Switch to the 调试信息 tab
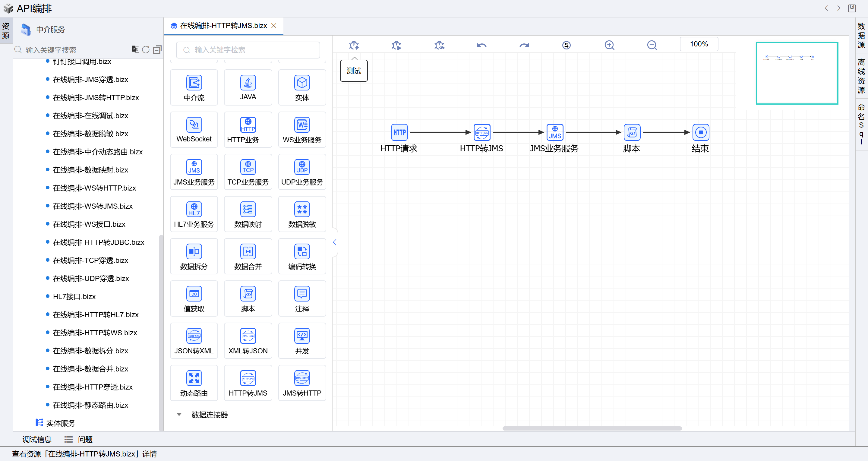 (x=37, y=439)
